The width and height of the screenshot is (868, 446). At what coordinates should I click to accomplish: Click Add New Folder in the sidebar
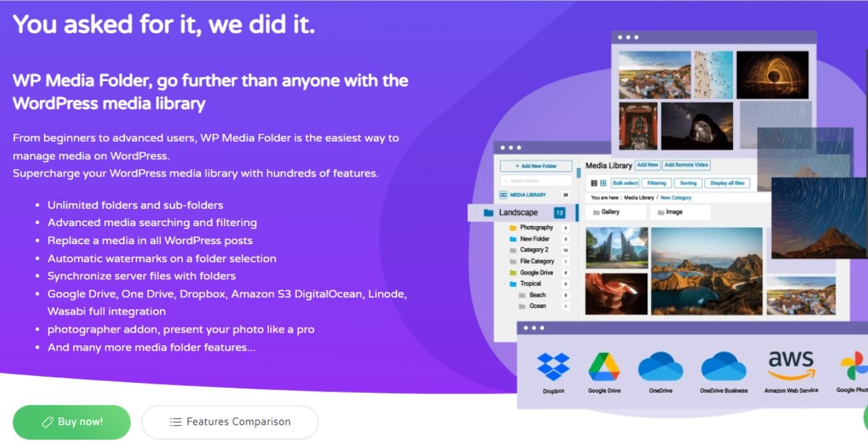tap(536, 166)
